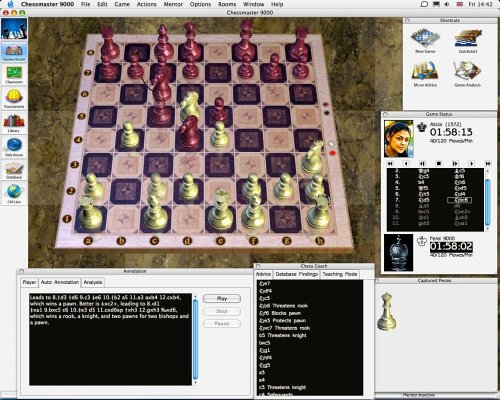Click the Play button in Annotation

click(x=222, y=299)
